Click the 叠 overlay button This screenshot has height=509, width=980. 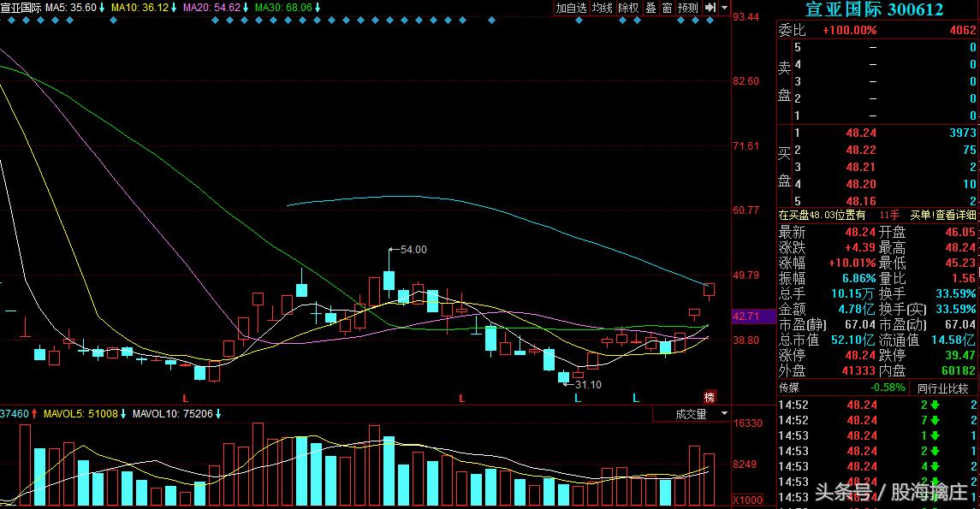650,8
